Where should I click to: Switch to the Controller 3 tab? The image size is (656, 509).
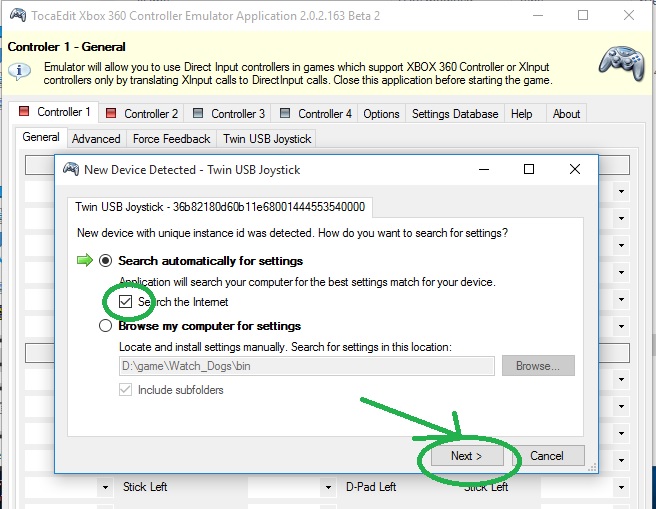coord(228,113)
